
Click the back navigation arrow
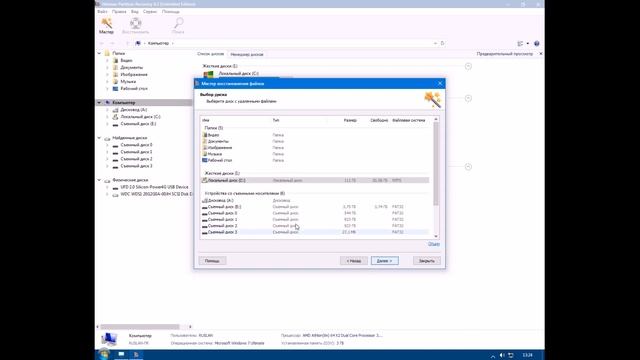click(x=102, y=43)
